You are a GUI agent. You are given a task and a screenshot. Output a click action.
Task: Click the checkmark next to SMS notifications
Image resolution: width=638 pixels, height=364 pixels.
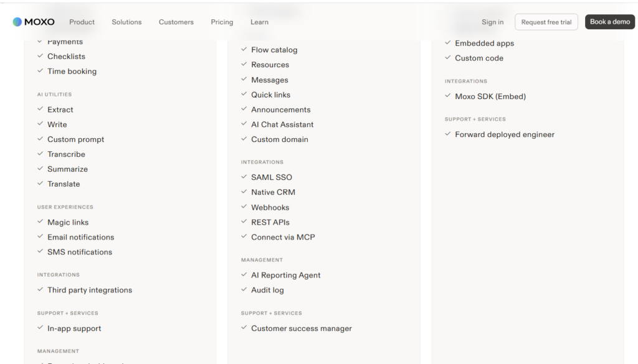click(40, 251)
